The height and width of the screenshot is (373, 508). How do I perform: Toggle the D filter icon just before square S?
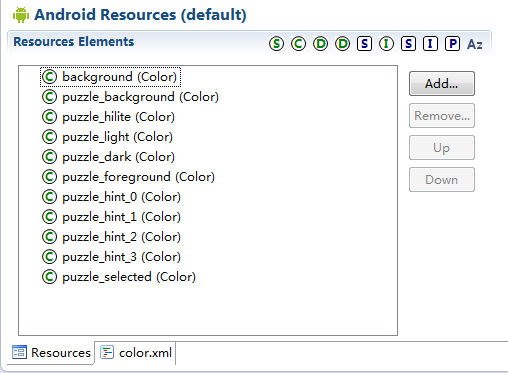pos(342,44)
